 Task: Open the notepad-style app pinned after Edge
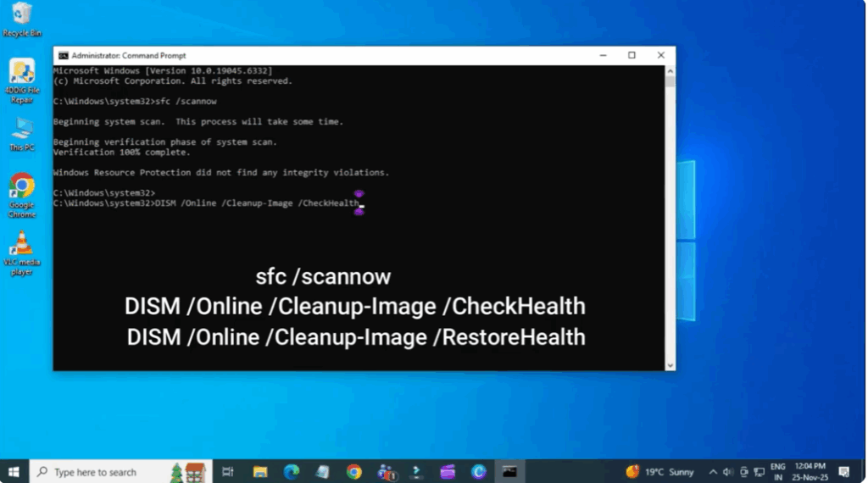tap(323, 472)
